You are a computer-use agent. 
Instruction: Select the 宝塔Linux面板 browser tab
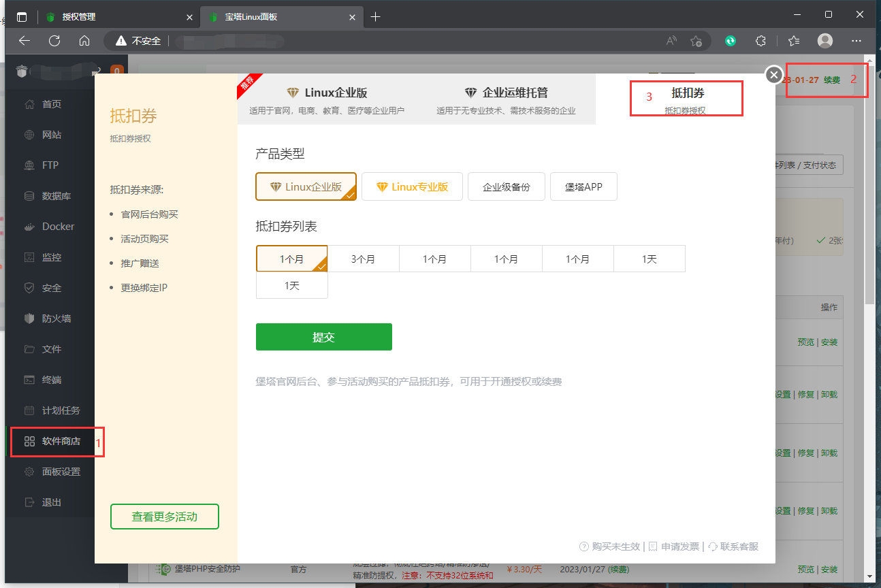[x=281, y=16]
